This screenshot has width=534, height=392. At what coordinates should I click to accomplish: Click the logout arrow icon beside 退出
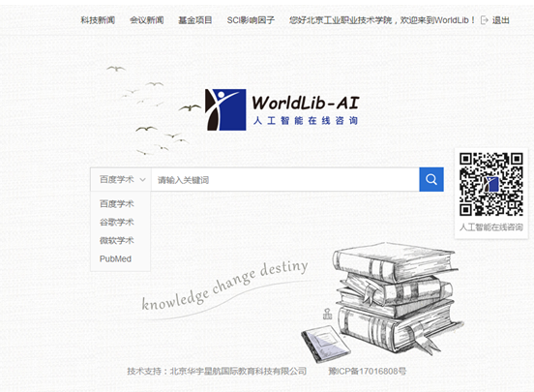tap(484, 20)
